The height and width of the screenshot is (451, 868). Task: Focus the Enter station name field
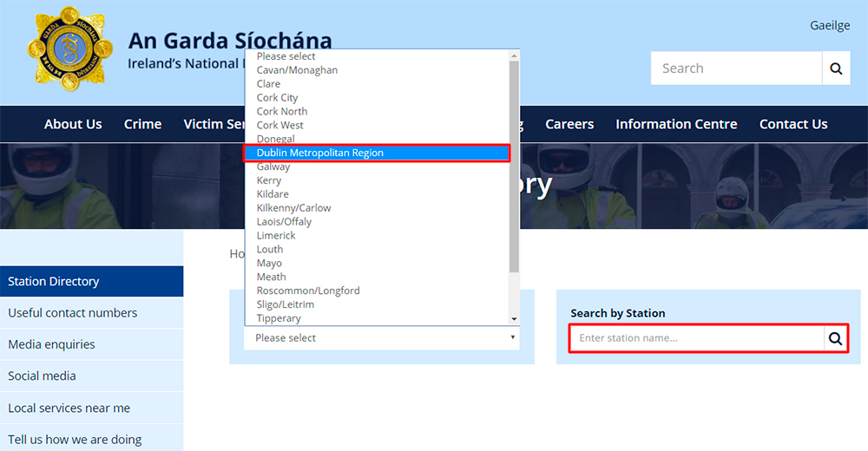click(x=697, y=338)
